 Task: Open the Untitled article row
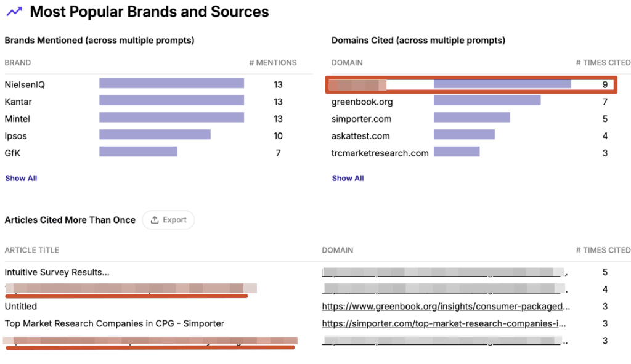tap(20, 307)
